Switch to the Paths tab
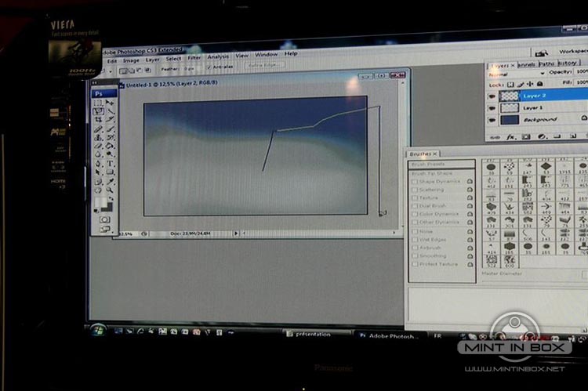Image resolution: width=588 pixels, height=391 pixels. click(x=547, y=63)
